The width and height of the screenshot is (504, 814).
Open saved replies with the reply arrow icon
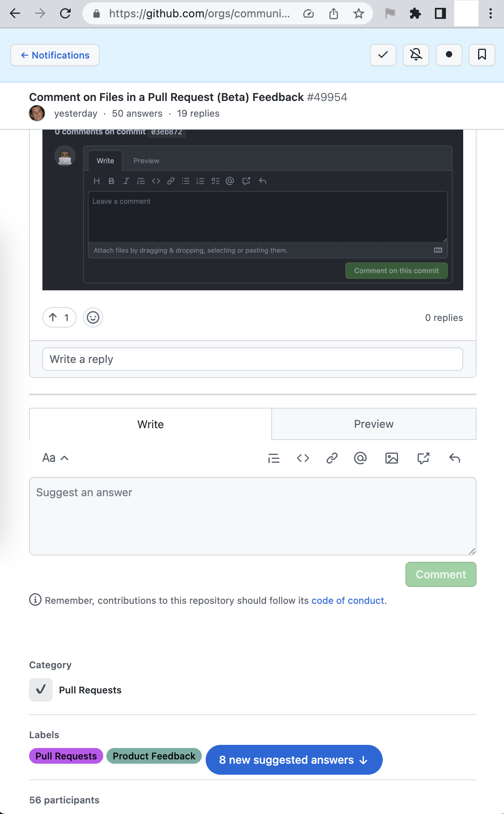coord(455,458)
